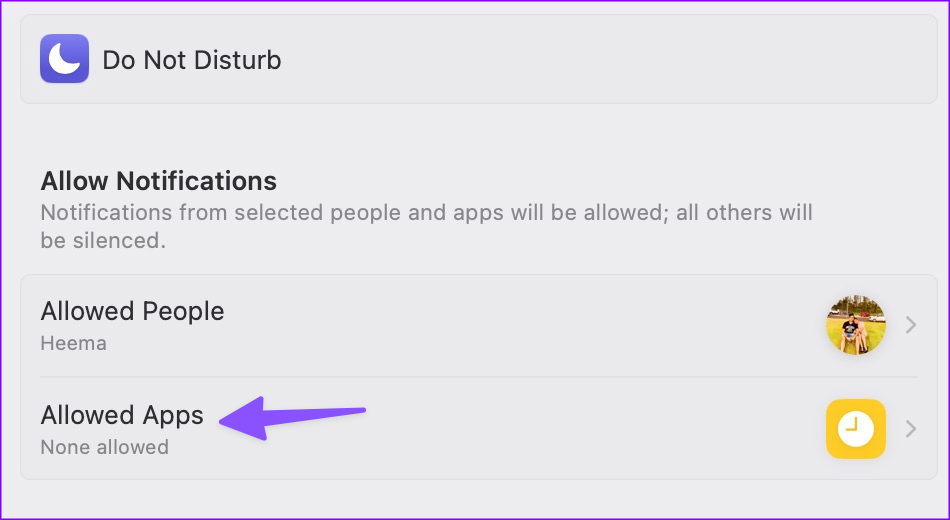Click the "Heema" subtitle under Allowed People
The image size is (950, 520).
pyautogui.click(x=73, y=343)
